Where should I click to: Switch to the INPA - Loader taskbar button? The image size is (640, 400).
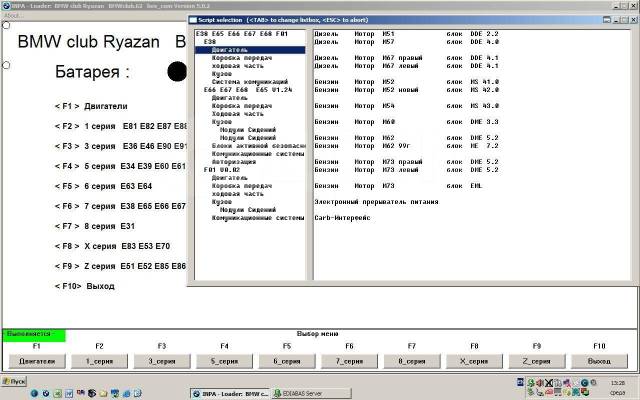point(230,393)
